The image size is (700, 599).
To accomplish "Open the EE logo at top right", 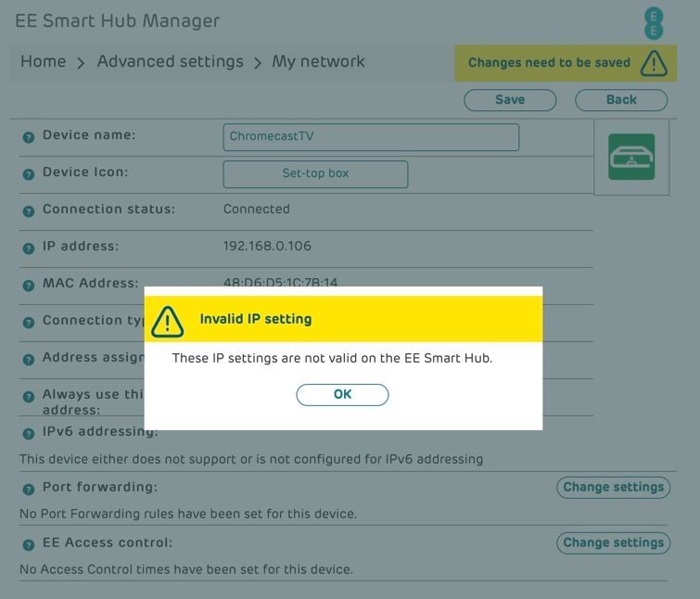I will tap(654, 24).
